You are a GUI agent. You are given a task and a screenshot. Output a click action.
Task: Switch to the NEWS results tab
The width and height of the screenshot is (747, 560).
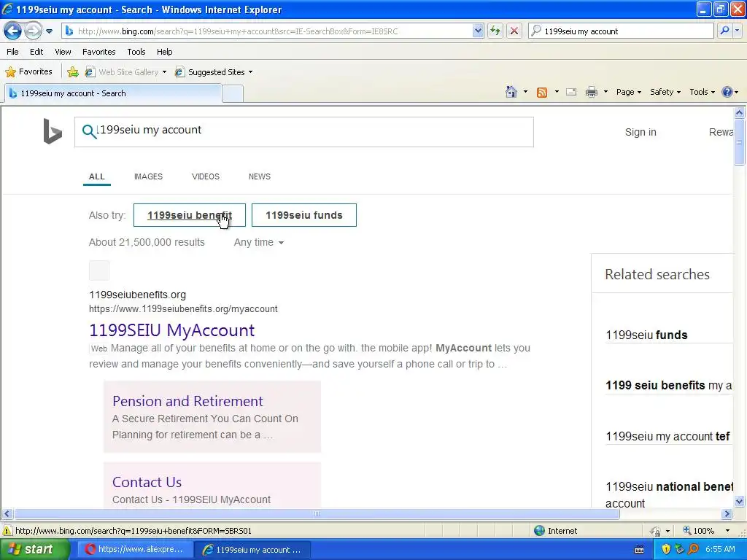point(259,176)
